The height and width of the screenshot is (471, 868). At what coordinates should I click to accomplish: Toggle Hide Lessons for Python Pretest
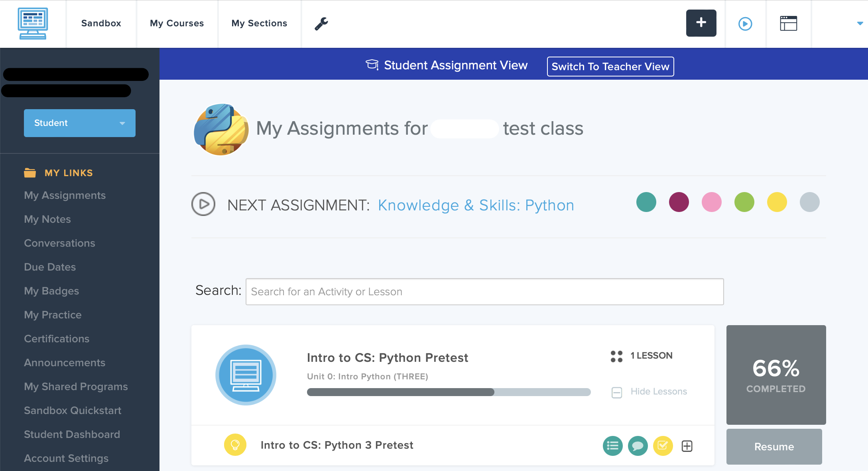point(650,392)
